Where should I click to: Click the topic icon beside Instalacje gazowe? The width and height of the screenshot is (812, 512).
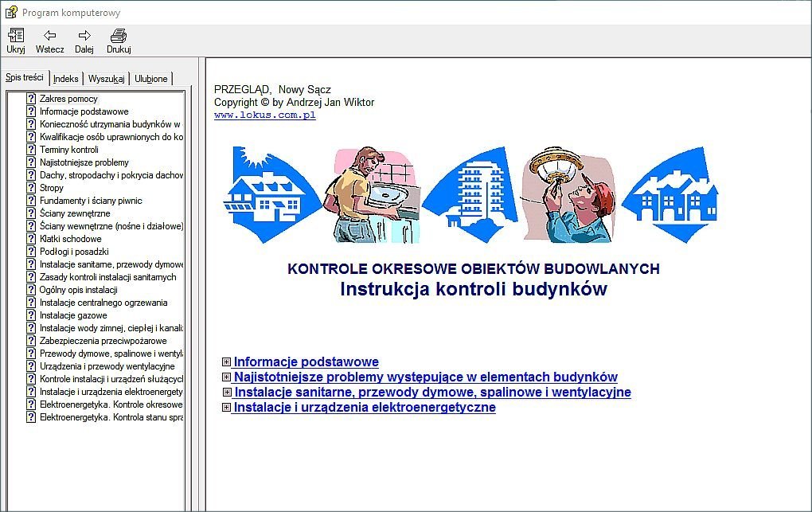(31, 315)
